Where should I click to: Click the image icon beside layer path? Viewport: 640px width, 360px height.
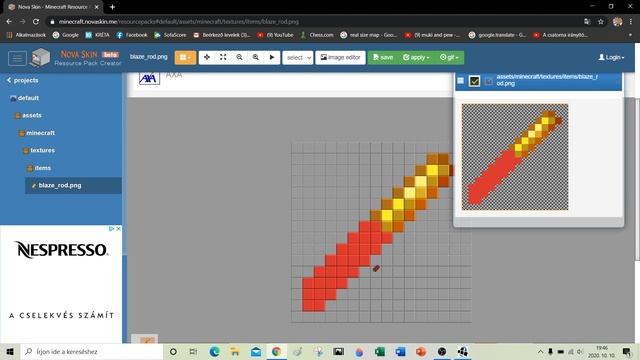(488, 81)
